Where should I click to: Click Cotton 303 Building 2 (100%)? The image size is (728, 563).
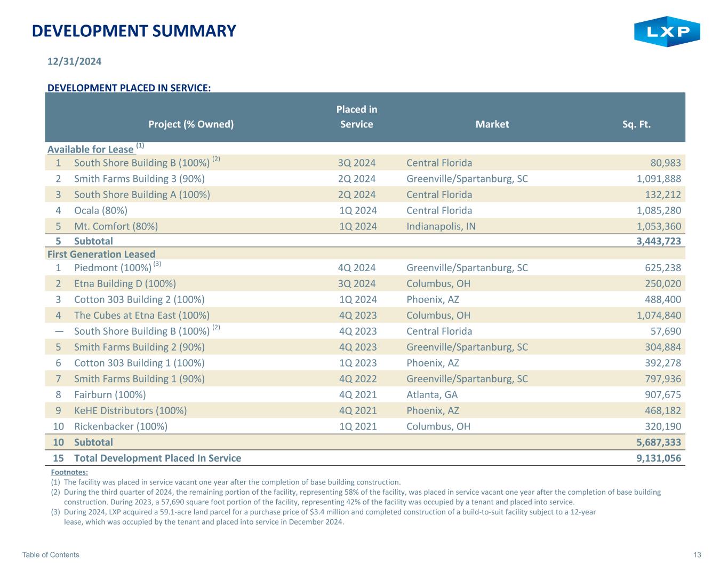139,300
